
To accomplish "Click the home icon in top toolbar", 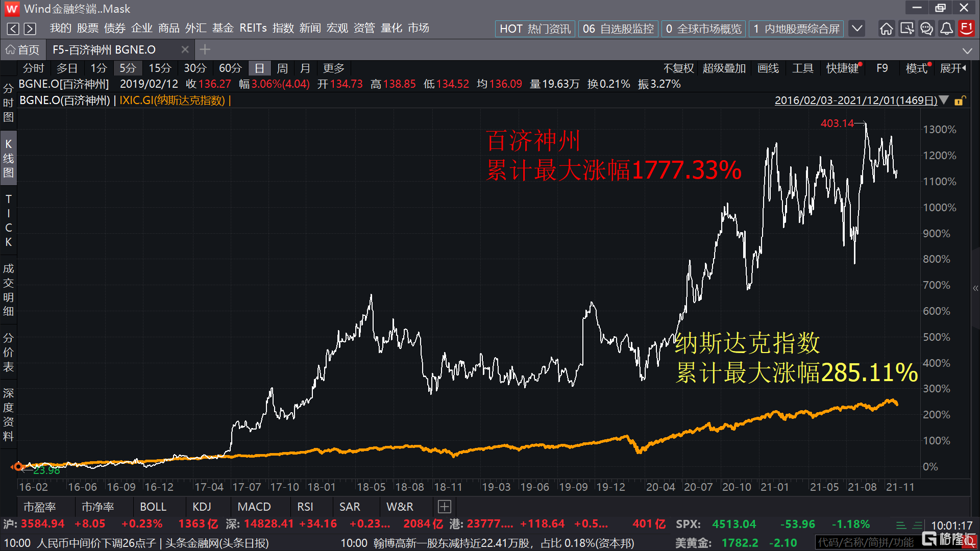I will tap(887, 29).
